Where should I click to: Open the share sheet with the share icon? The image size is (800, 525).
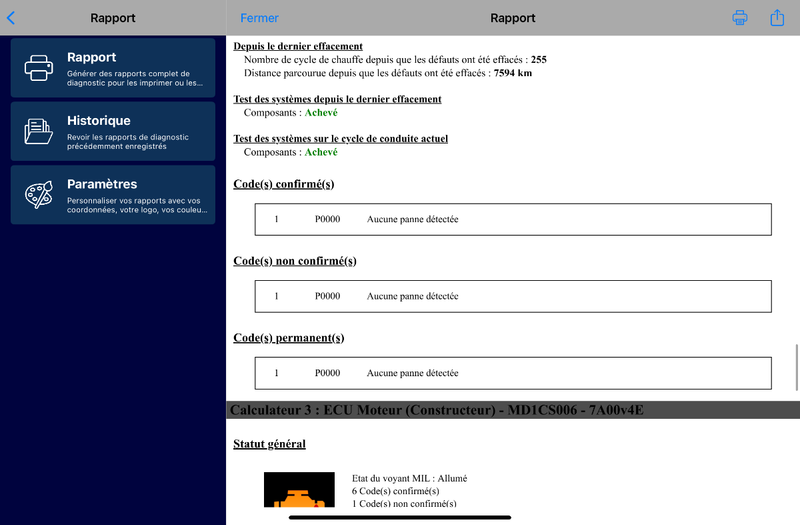777,18
